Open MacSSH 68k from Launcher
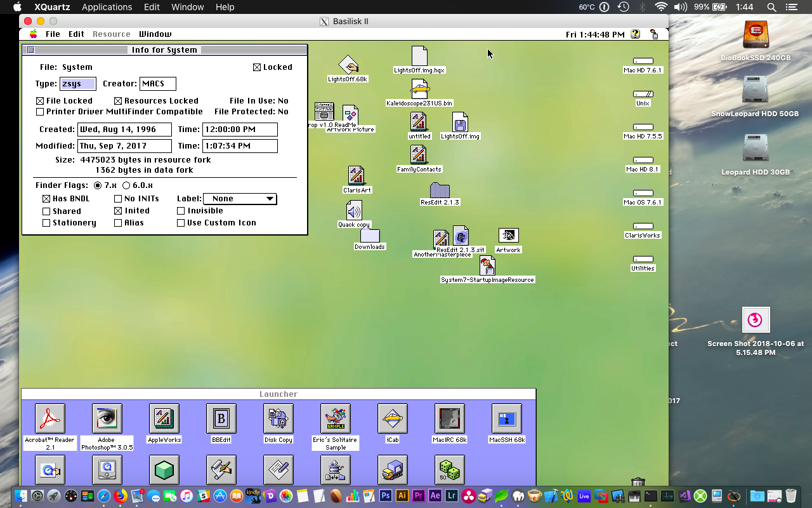 [x=506, y=419]
